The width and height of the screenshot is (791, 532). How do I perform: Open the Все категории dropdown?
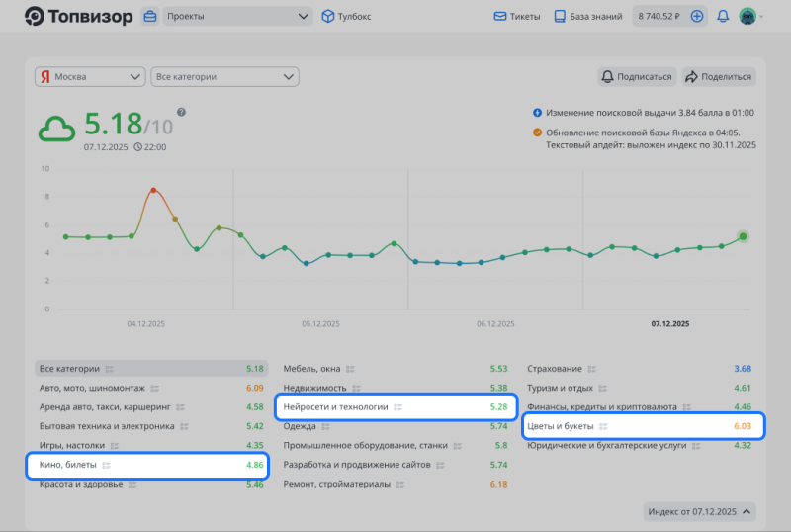tap(224, 76)
